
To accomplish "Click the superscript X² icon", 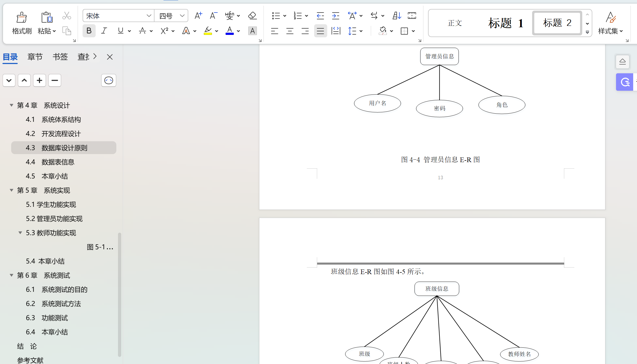I will [x=165, y=31].
